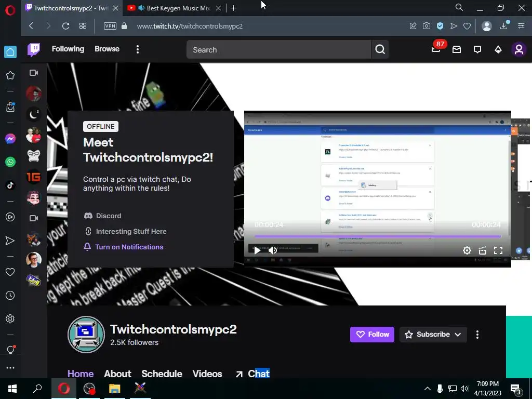
Task: Open the Windows Start menu
Action: click(x=12, y=389)
